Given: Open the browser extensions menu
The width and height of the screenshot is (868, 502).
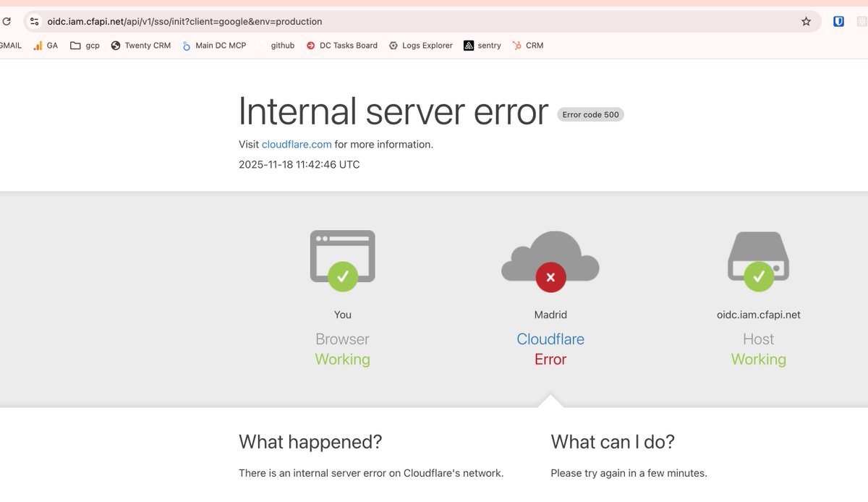Looking at the screenshot, I should point(861,21).
